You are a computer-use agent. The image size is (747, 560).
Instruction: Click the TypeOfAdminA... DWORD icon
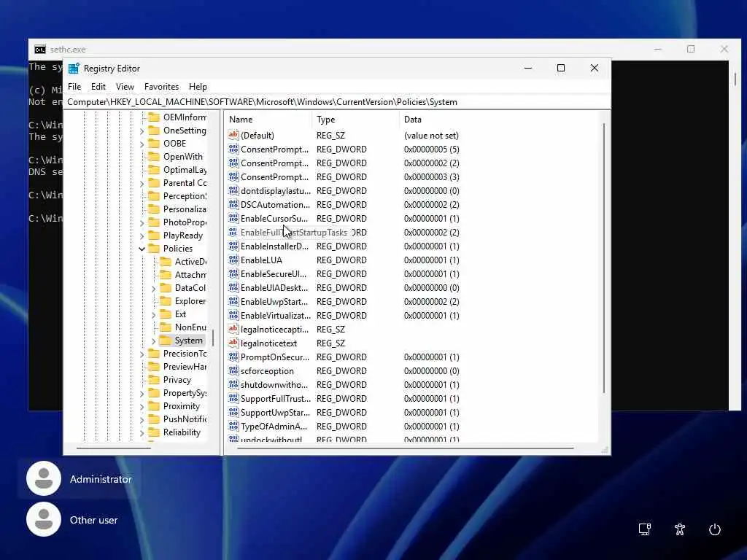233,426
